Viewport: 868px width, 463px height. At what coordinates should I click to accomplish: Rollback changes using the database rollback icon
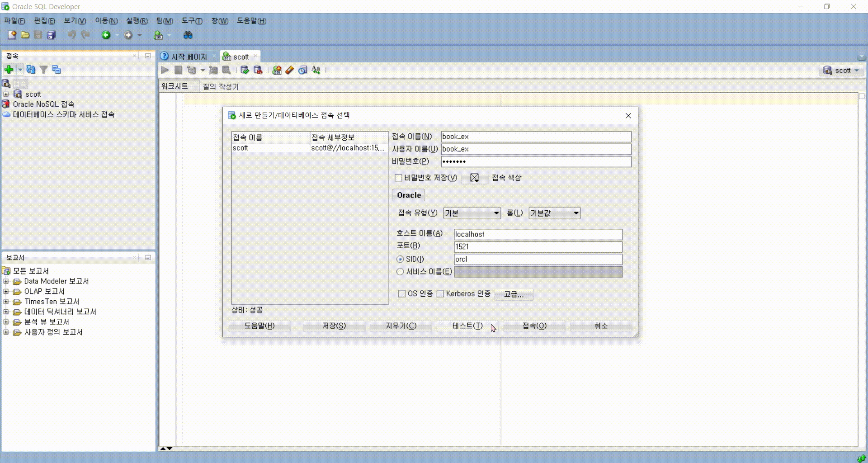[258, 70]
